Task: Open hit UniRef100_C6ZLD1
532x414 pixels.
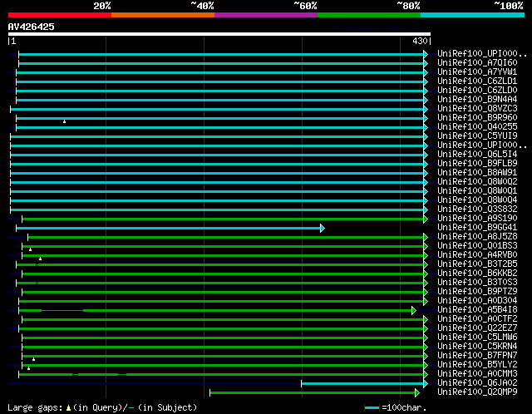Action: tap(477, 81)
